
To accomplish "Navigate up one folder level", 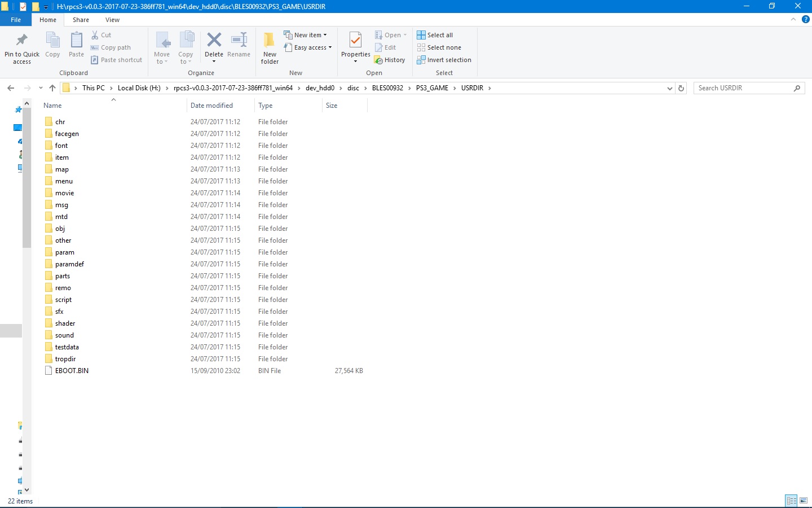I will 52,88.
